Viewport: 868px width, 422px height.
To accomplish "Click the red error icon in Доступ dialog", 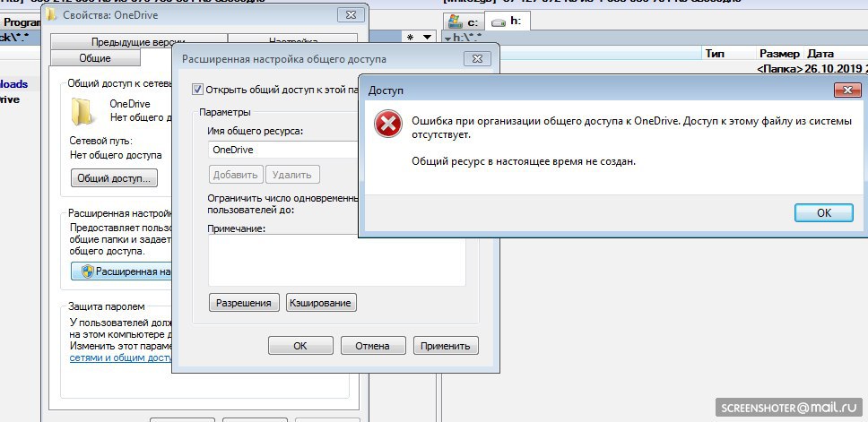I will 388,124.
